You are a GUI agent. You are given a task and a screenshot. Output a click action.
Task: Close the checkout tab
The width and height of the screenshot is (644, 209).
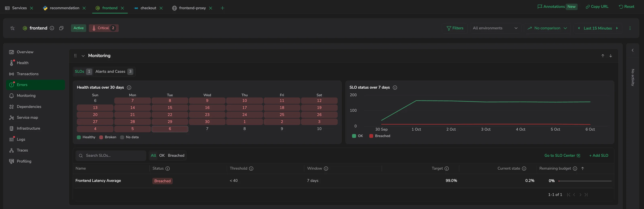pyautogui.click(x=161, y=8)
